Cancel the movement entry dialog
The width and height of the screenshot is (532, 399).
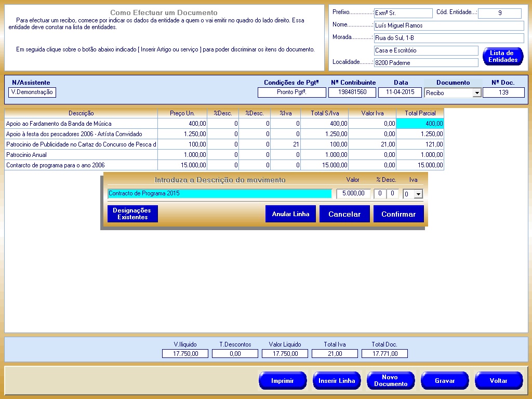click(x=344, y=214)
